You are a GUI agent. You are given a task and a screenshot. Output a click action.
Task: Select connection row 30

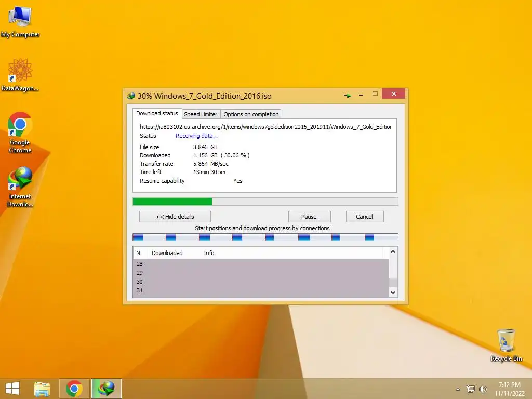261,282
